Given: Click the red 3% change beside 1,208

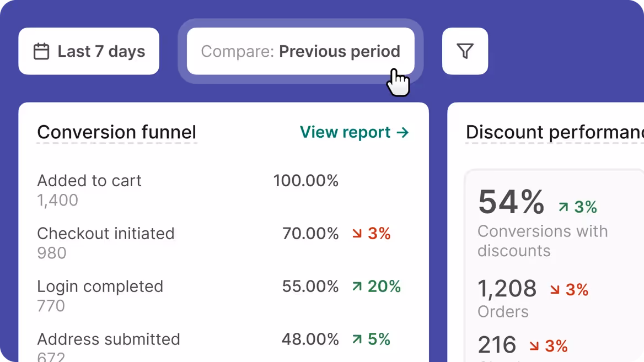Looking at the screenshot, I should tap(569, 290).
